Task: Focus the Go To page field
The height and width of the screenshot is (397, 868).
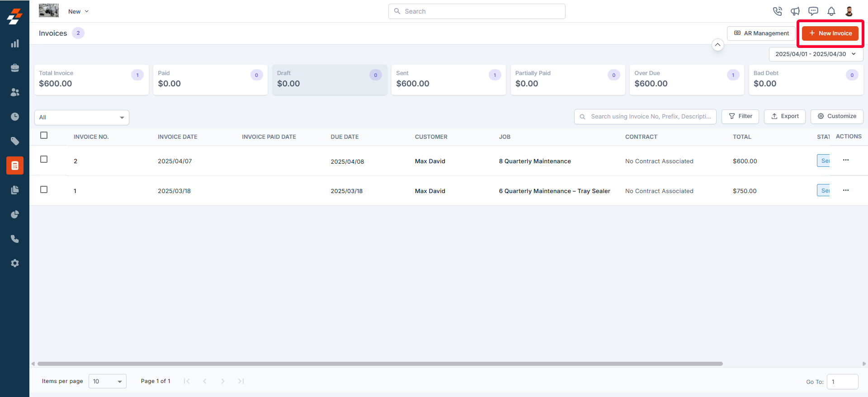Action: (843, 382)
